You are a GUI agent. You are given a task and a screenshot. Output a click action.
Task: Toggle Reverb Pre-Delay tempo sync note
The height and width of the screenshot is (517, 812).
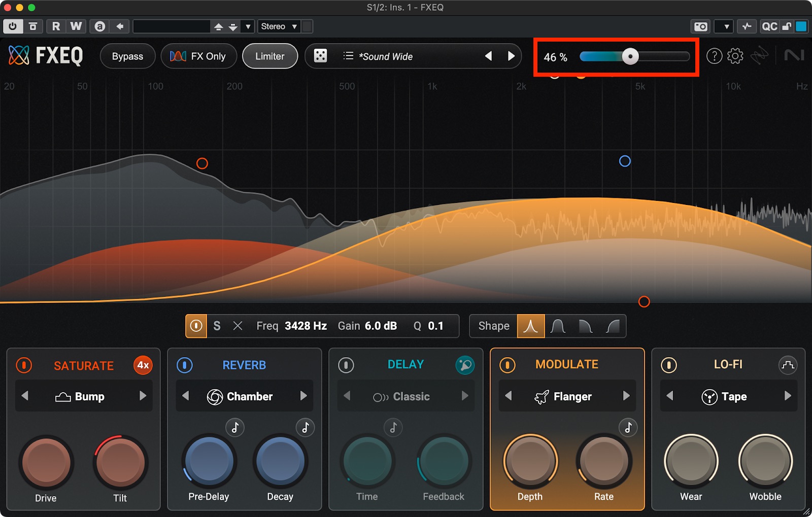235,427
